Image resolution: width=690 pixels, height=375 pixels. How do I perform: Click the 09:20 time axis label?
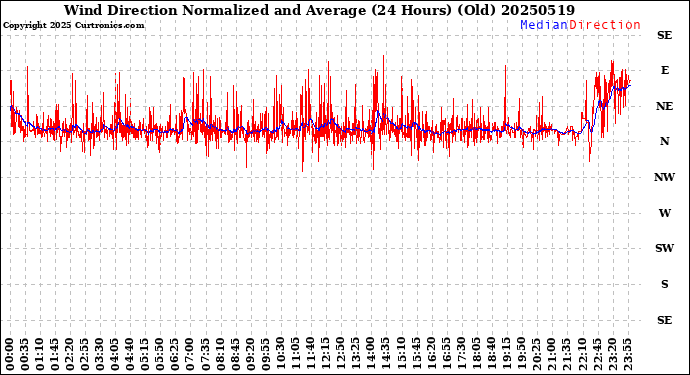pyautogui.click(x=251, y=355)
